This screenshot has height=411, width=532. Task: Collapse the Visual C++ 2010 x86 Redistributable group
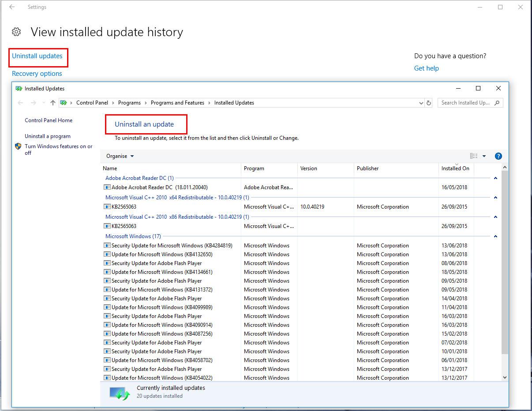pyautogui.click(x=495, y=217)
